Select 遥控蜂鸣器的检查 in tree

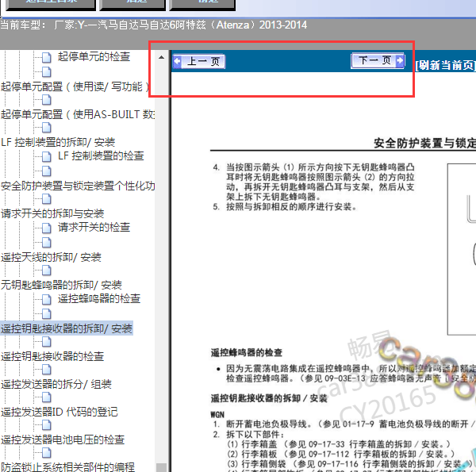click(99, 299)
